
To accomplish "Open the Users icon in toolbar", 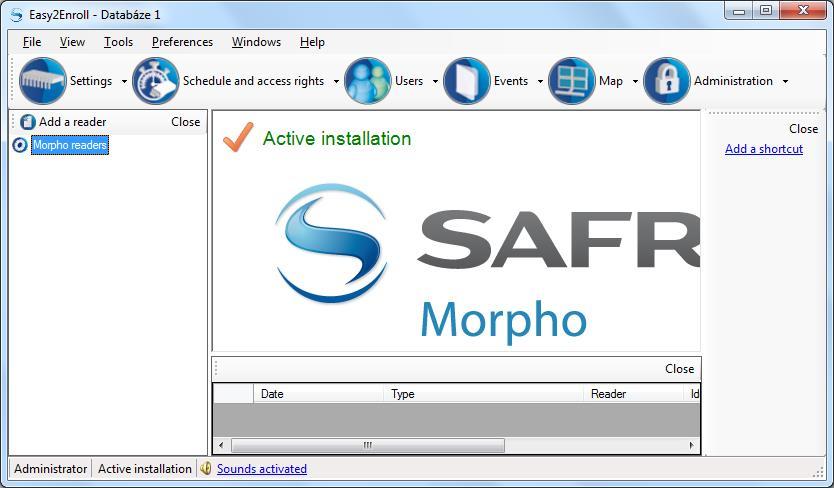I will pyautogui.click(x=368, y=81).
